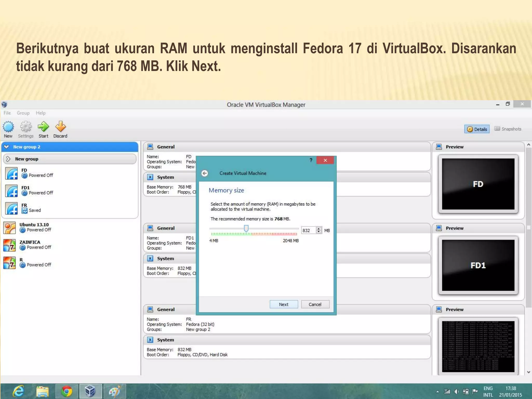Show hidden tray icons arrow
This screenshot has width=532, height=399.
pos(438,392)
